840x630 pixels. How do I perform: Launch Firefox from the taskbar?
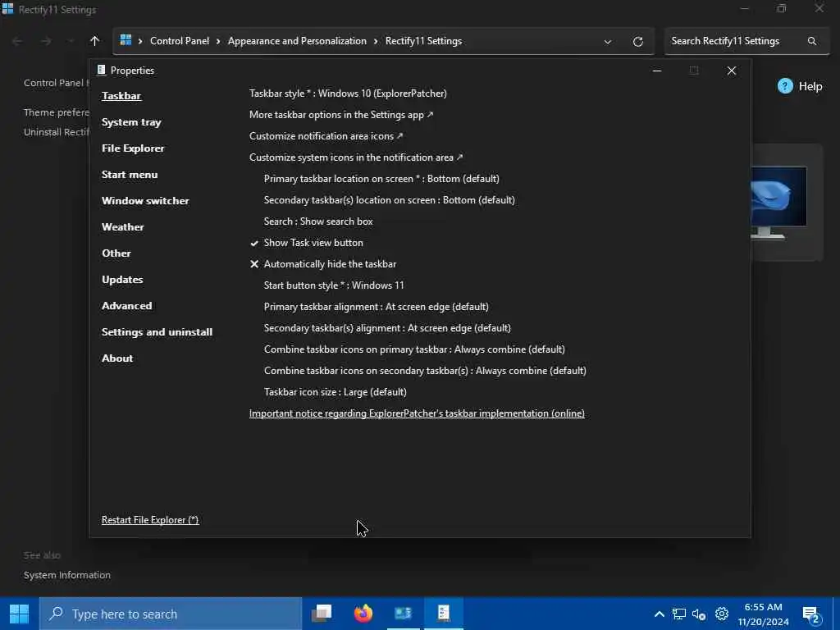coord(363,614)
